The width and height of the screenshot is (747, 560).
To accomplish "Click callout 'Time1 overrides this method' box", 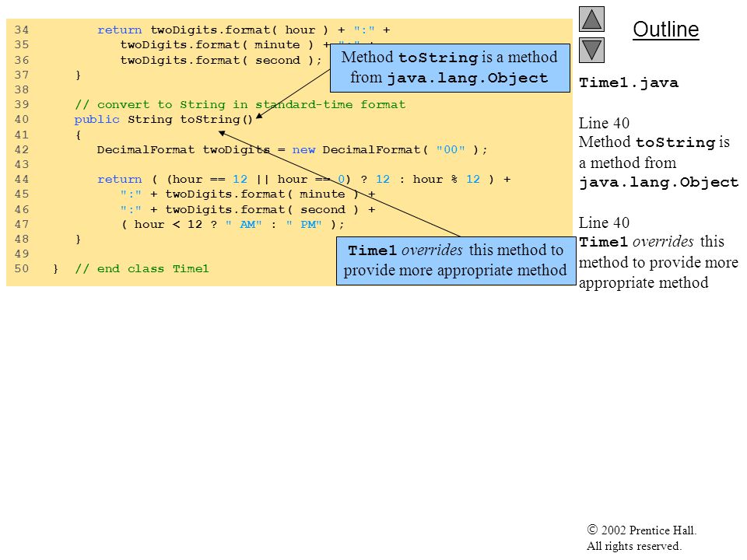I will pyautogui.click(x=456, y=261).
